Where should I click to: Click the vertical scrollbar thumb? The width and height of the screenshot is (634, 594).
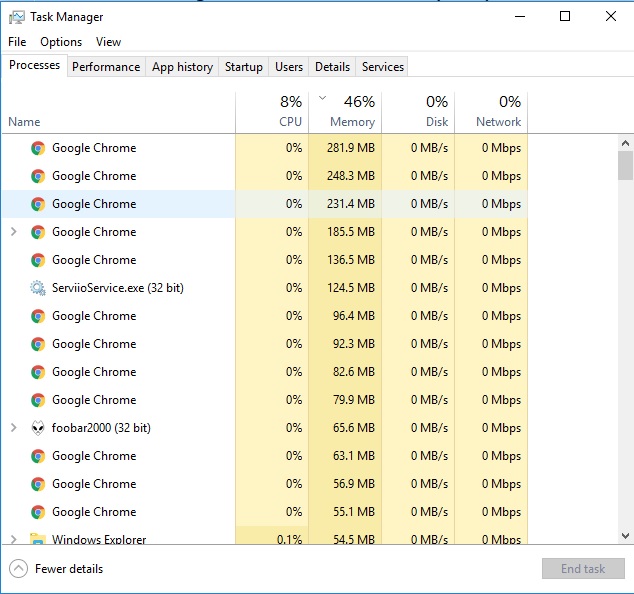pos(626,165)
